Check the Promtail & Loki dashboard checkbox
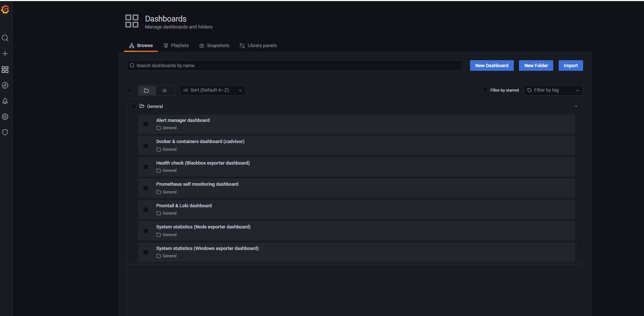644x316 pixels. pyautogui.click(x=146, y=210)
